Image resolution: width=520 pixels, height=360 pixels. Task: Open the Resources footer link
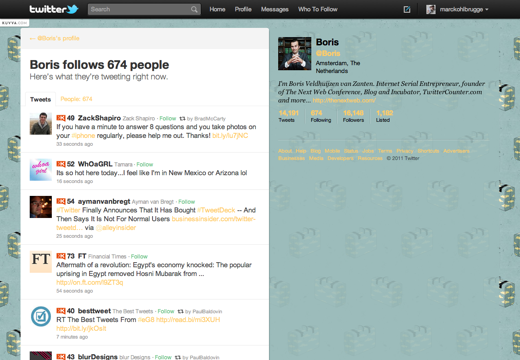[x=370, y=158]
